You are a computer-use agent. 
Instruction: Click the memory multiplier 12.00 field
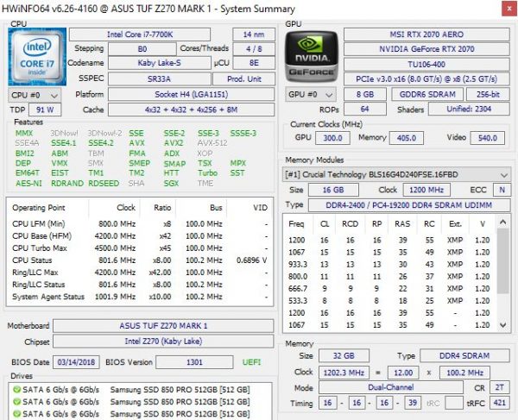coord(403,373)
